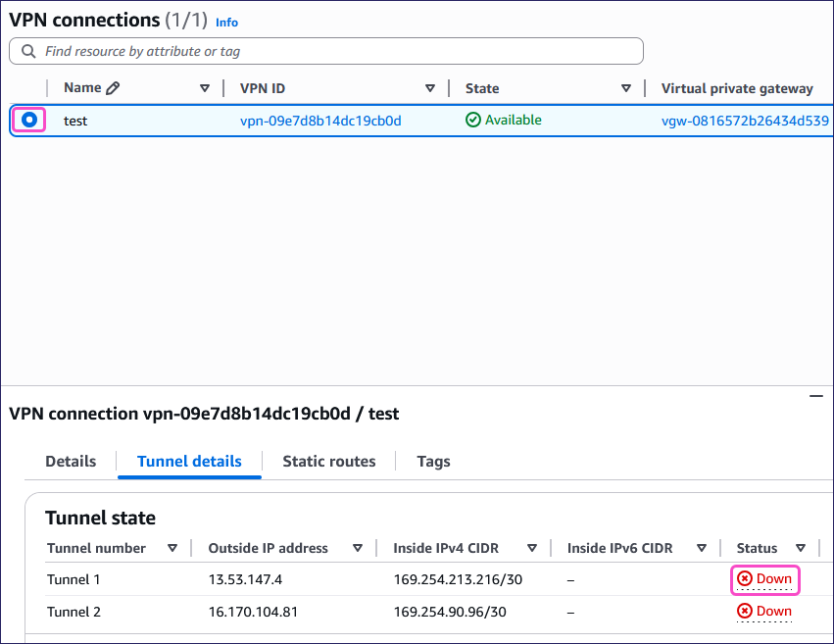Sort tunnels by Inside IPv4 CIDR arrow
Viewport: 834px width, 644px height.
(531, 548)
